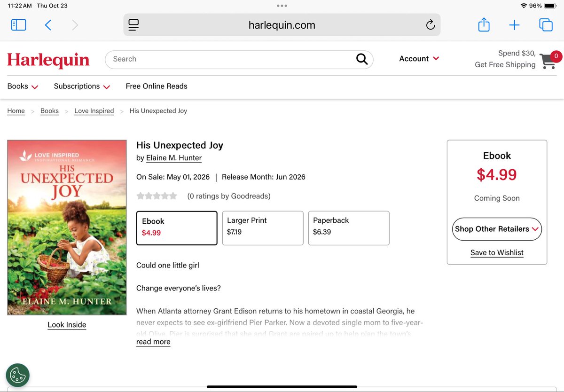Click the 'Release Month: Jun 2026' text
The height and width of the screenshot is (392, 564).
[x=264, y=177]
